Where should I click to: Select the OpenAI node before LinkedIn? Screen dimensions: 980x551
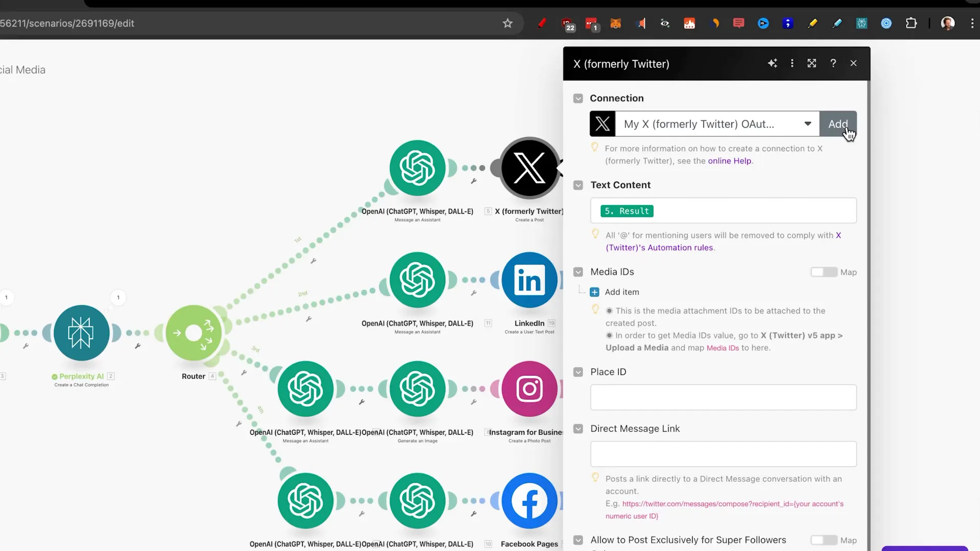click(x=418, y=280)
